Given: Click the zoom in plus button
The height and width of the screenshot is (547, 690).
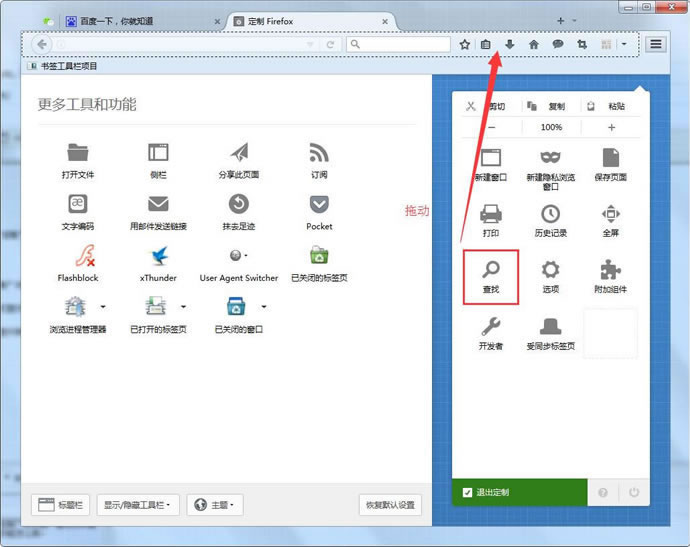Looking at the screenshot, I should [611, 128].
